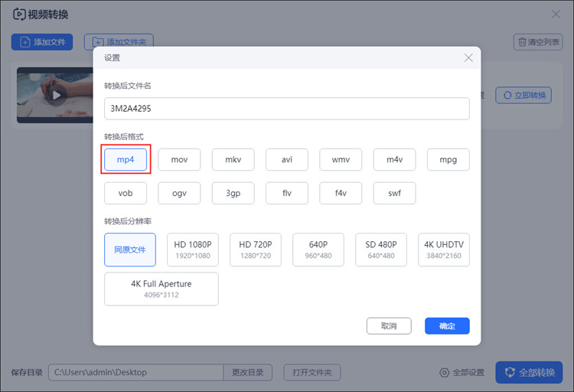Viewport: 574px width, 392px height.
Task: Pick 4K Full Aperture resolution
Action: [161, 289]
